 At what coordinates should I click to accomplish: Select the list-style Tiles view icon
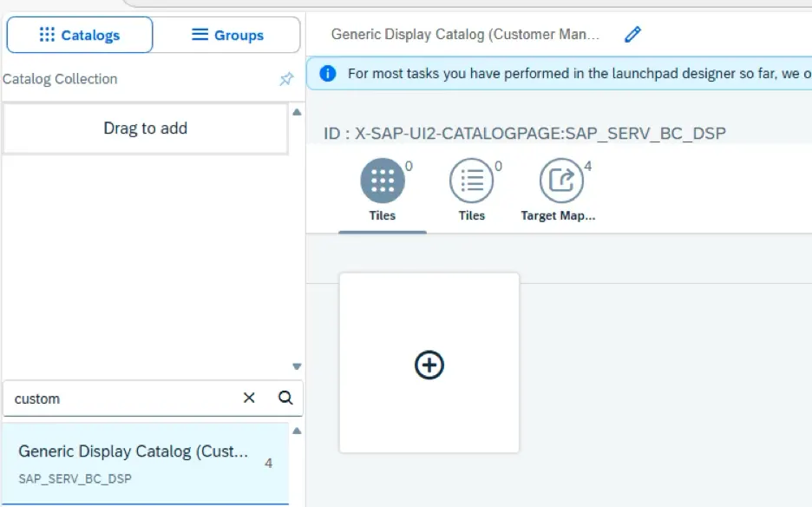point(472,181)
